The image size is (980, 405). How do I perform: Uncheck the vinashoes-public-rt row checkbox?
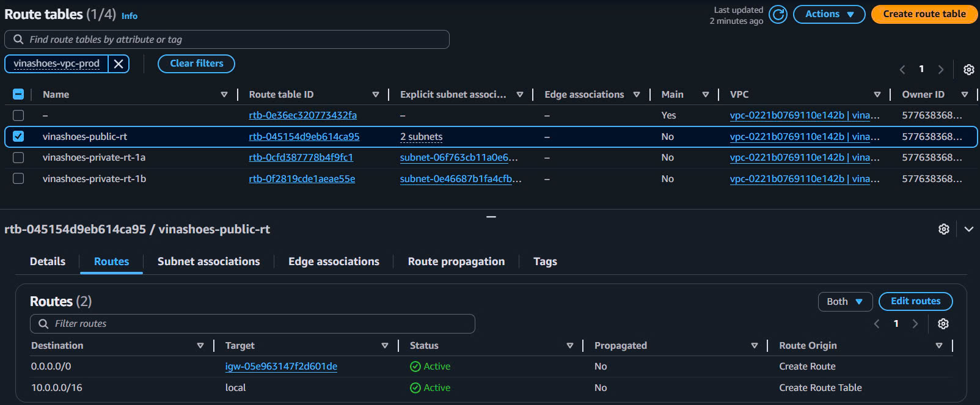(18, 137)
